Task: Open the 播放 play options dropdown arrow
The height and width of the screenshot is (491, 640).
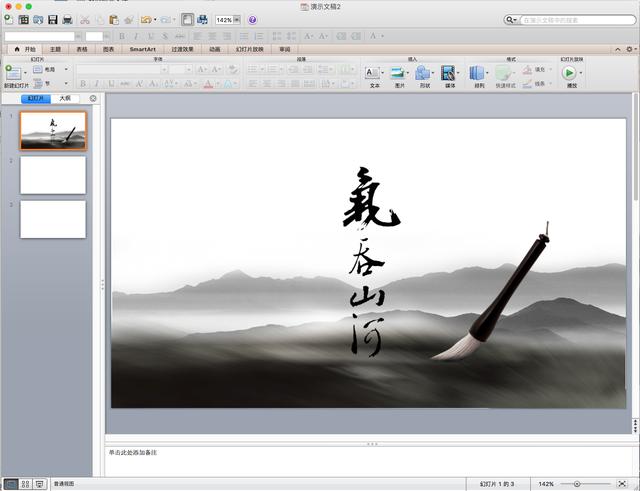Action: tap(580, 73)
